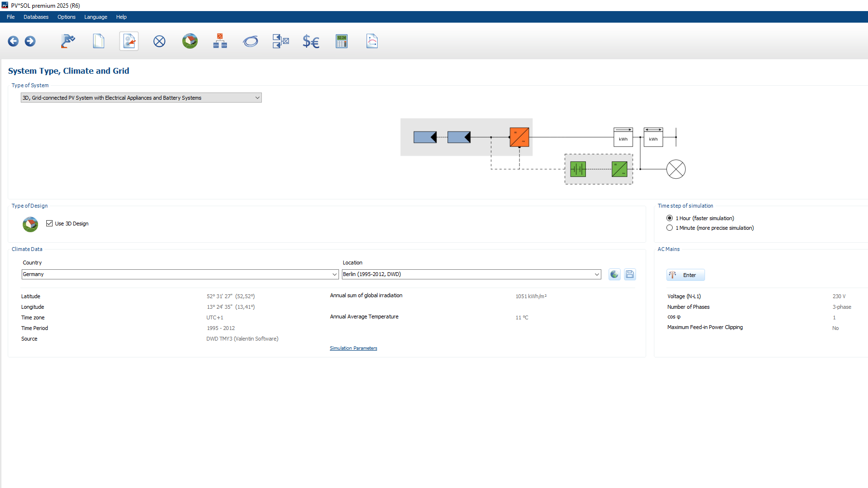This screenshot has width=868, height=488.
Task: Open the Type of System dropdown
Action: pyautogui.click(x=257, y=97)
